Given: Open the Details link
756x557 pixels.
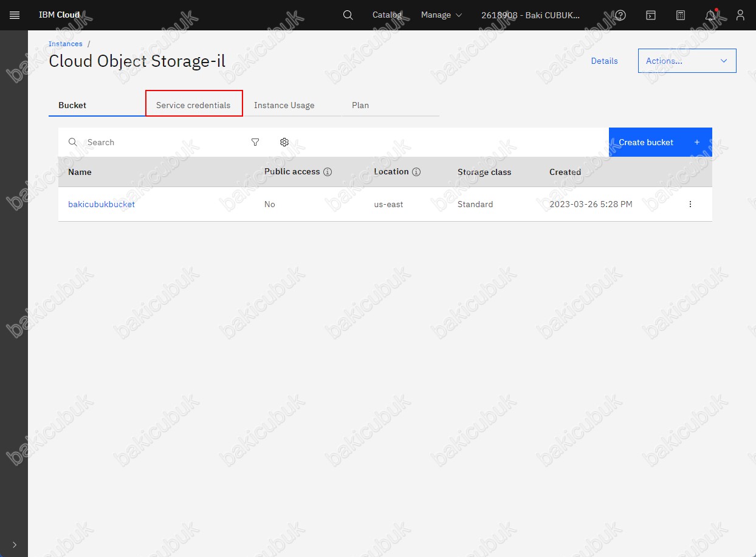Looking at the screenshot, I should click(604, 61).
